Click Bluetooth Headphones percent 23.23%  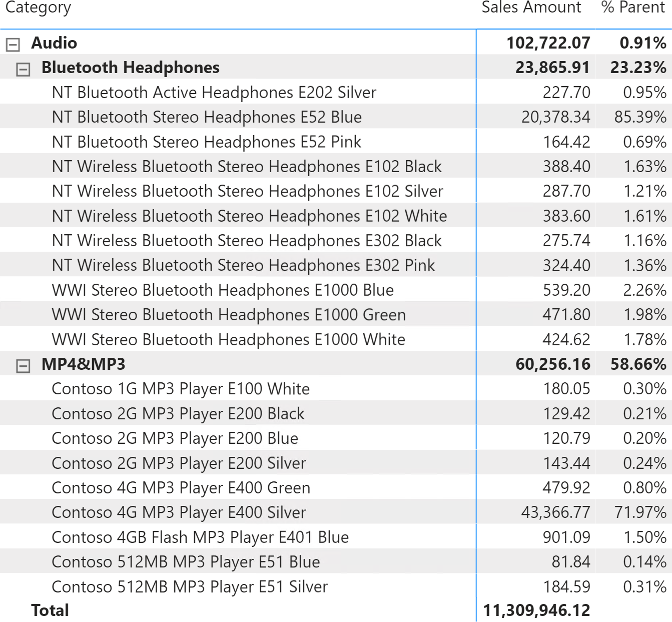pyautogui.click(x=638, y=68)
